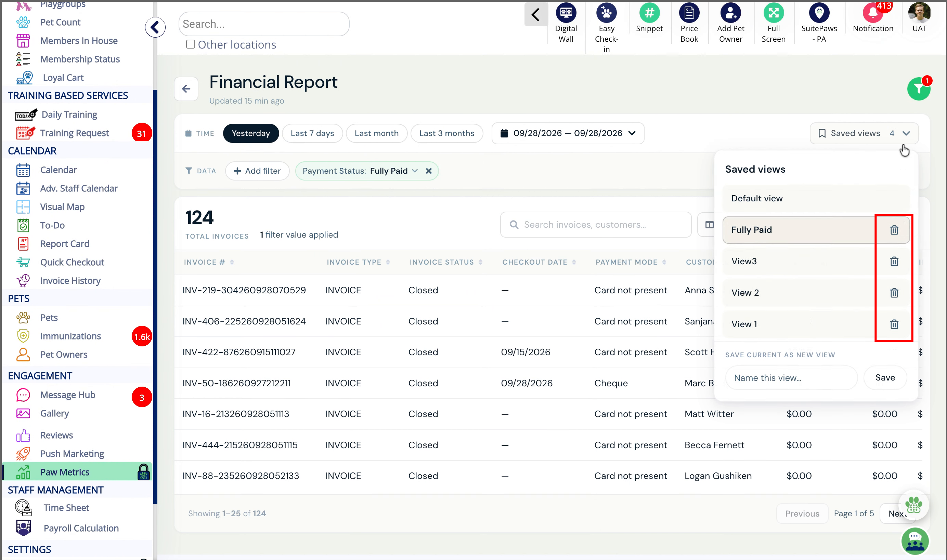Click the Name this view field

pos(791,377)
